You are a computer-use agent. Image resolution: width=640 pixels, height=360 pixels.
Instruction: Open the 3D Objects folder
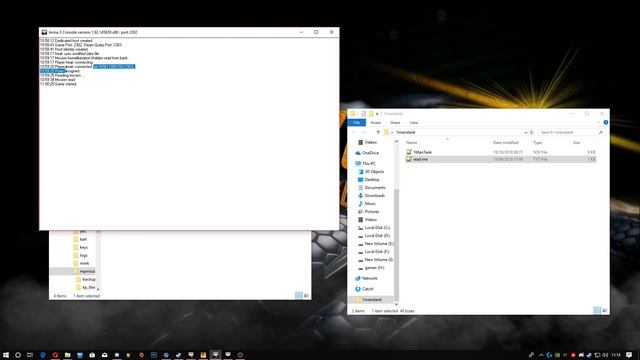(x=374, y=171)
